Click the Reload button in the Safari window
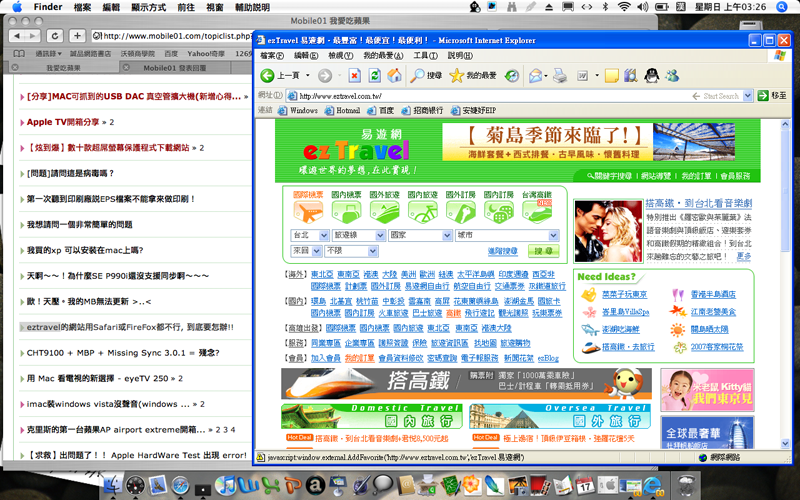Image resolution: width=800 pixels, height=500 pixels. tap(55, 36)
